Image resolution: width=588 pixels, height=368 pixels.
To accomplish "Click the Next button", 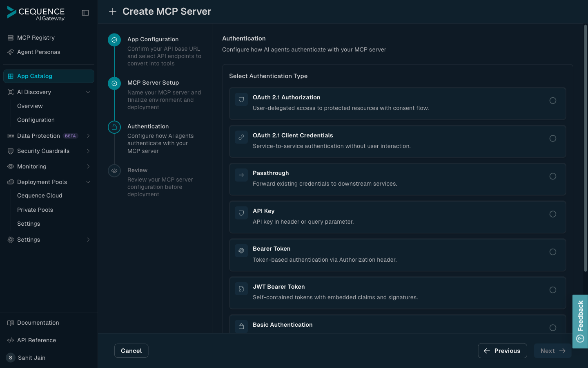I will (x=552, y=351).
